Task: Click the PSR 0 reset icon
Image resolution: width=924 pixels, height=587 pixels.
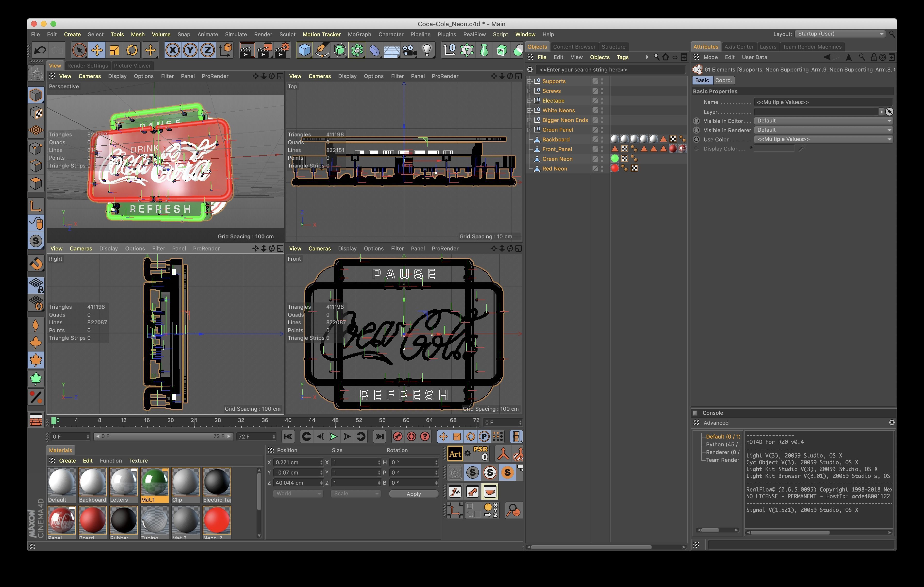Action: click(x=480, y=453)
